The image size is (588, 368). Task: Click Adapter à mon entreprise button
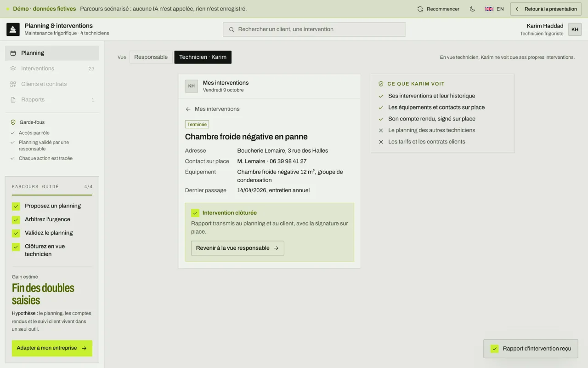[52, 348]
